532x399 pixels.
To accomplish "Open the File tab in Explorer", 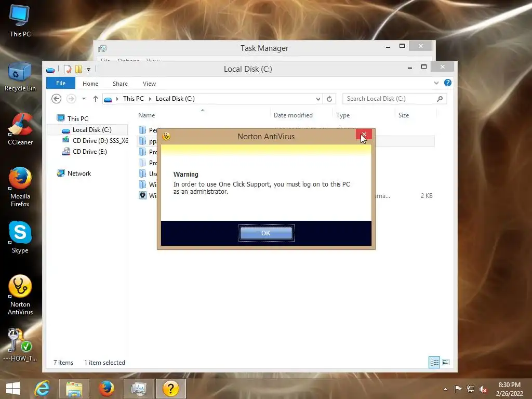I will [x=61, y=83].
